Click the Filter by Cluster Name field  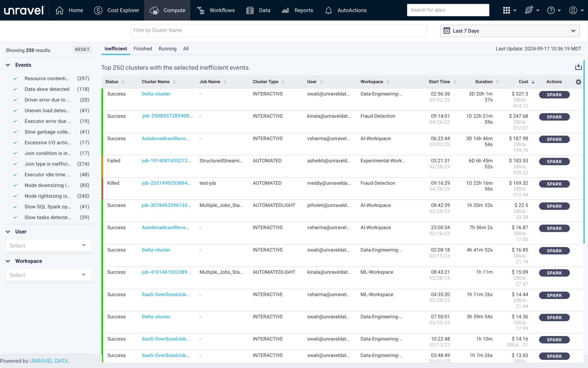point(279,31)
